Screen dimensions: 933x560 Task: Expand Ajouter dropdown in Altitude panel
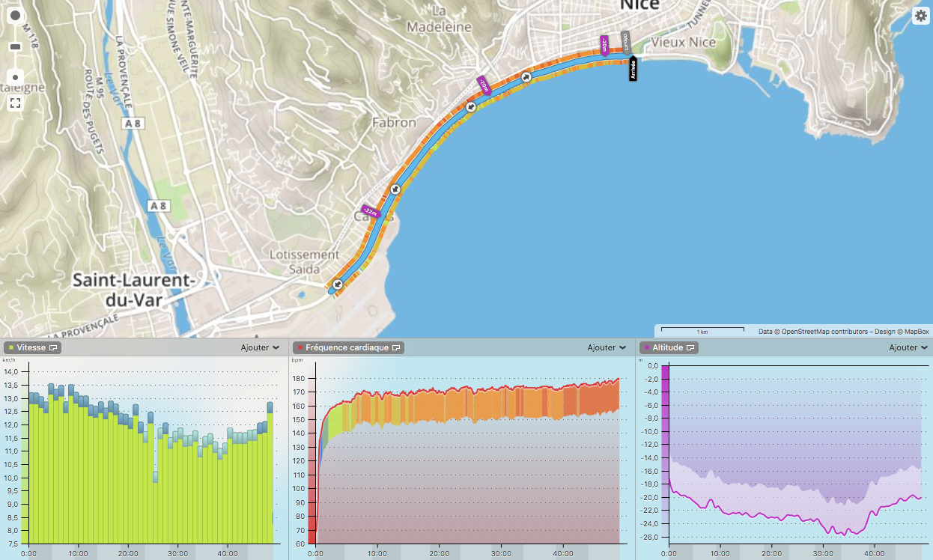pyautogui.click(x=908, y=348)
